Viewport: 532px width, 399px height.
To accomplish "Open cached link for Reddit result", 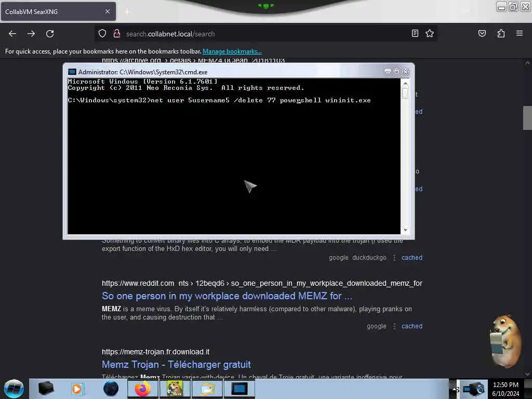I will point(412,326).
